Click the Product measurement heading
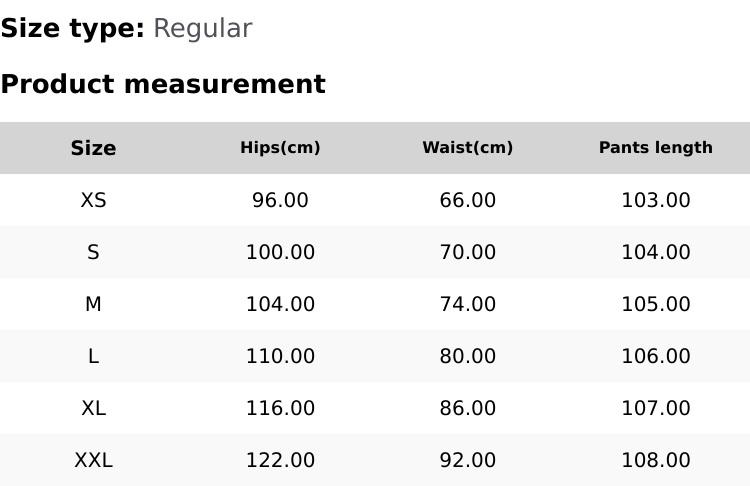This screenshot has height=486, width=750. tap(162, 84)
